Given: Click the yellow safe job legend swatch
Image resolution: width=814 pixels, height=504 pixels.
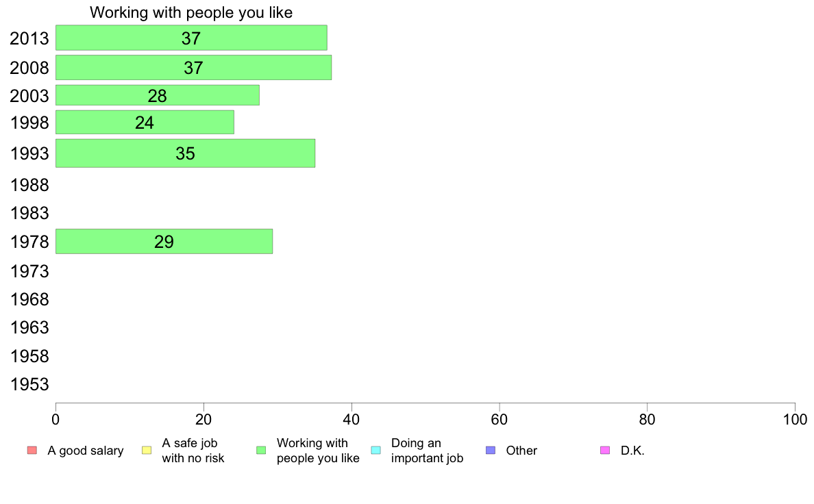Looking at the screenshot, I should pos(147,450).
